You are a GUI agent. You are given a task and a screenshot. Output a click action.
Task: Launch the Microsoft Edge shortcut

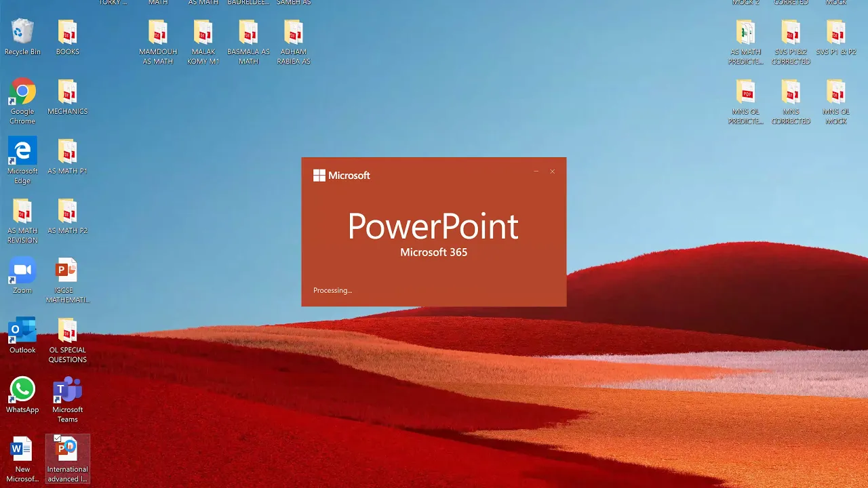22,162
